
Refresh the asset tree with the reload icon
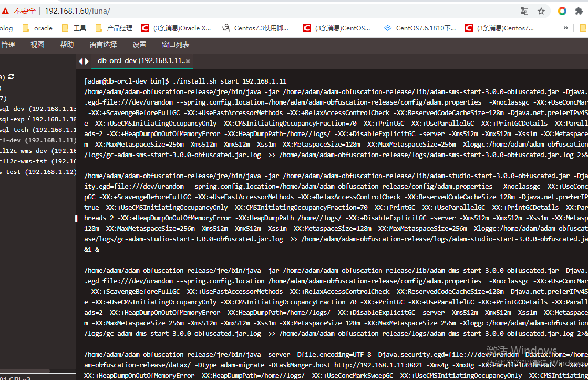tap(11, 77)
